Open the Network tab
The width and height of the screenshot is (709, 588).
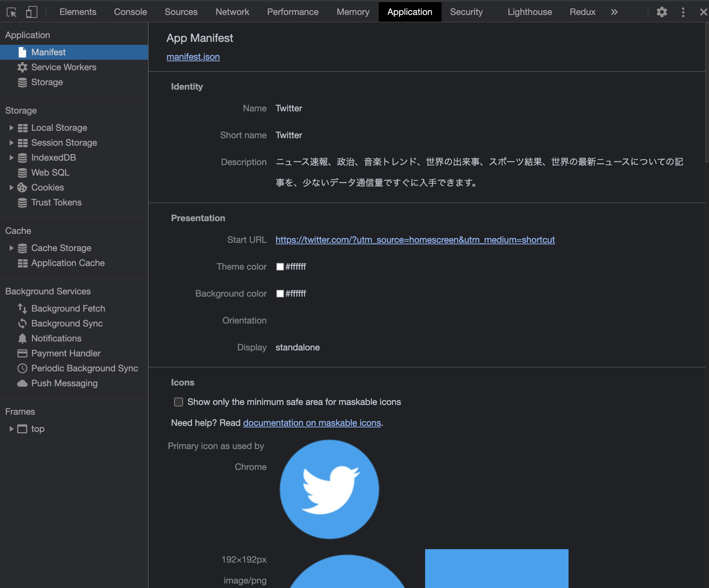(x=232, y=12)
